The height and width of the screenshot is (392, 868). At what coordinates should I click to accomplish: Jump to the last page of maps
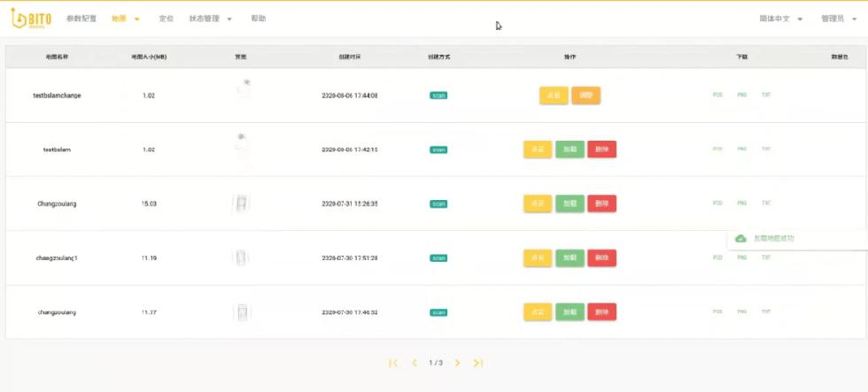coord(477,363)
